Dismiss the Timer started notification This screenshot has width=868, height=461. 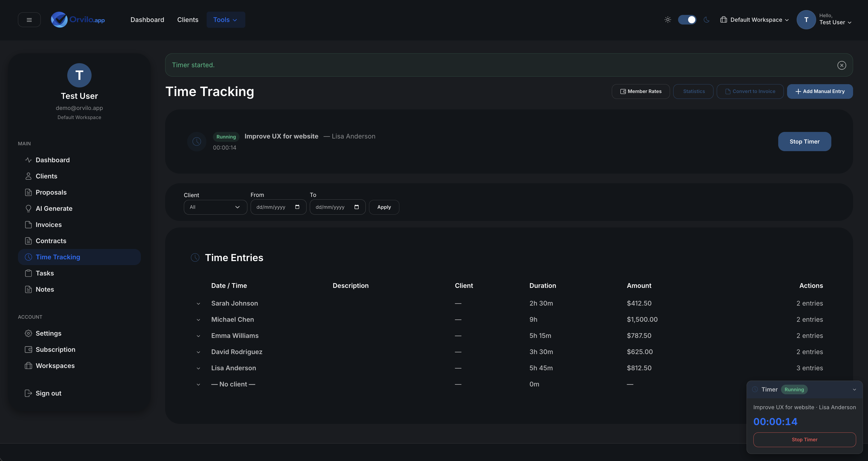(x=842, y=65)
